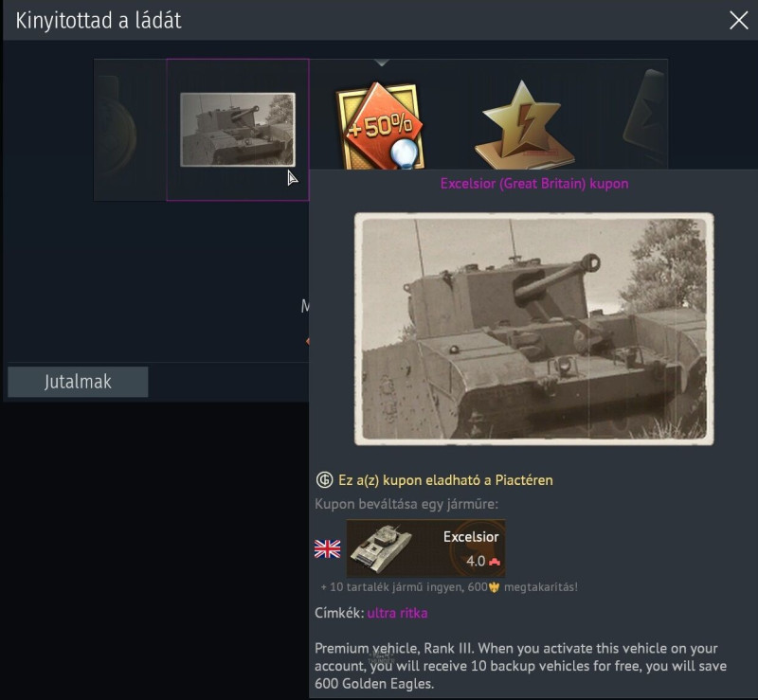
Task: Click the small tank model in vehicle card
Action: point(381,548)
